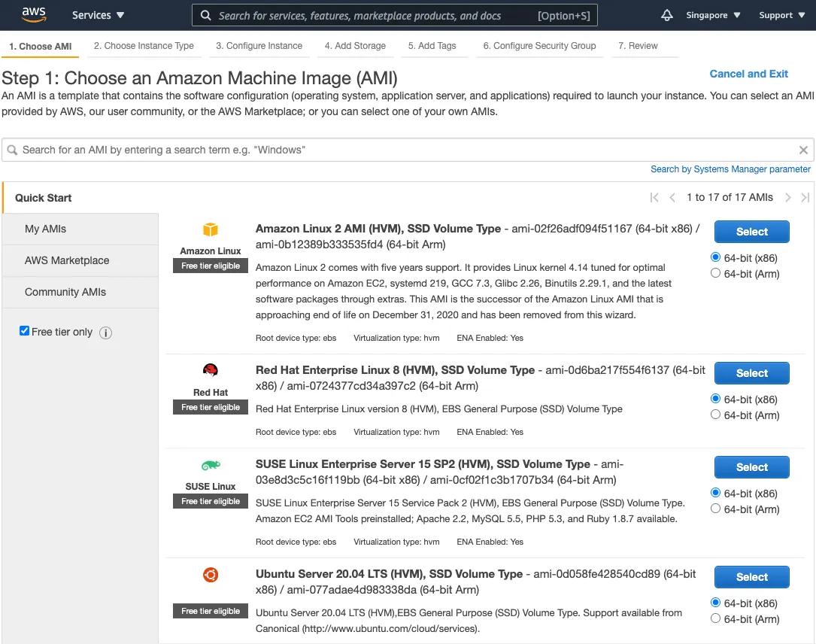Image resolution: width=816 pixels, height=644 pixels.
Task: Switch to 4. Add Storage tab
Action: (356, 46)
